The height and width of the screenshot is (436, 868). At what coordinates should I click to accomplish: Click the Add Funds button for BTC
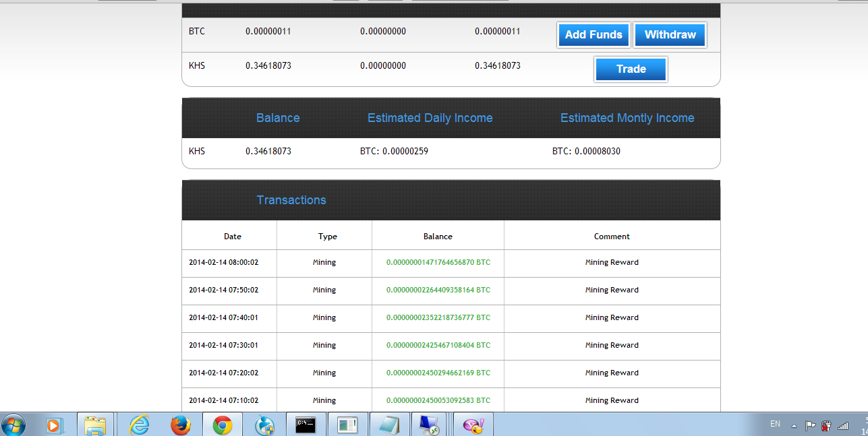593,34
